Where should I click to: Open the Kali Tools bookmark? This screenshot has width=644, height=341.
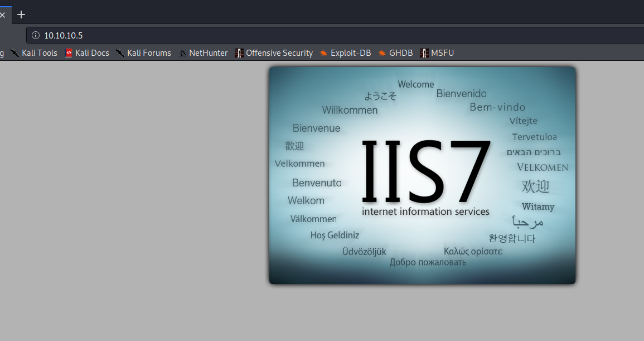click(34, 53)
